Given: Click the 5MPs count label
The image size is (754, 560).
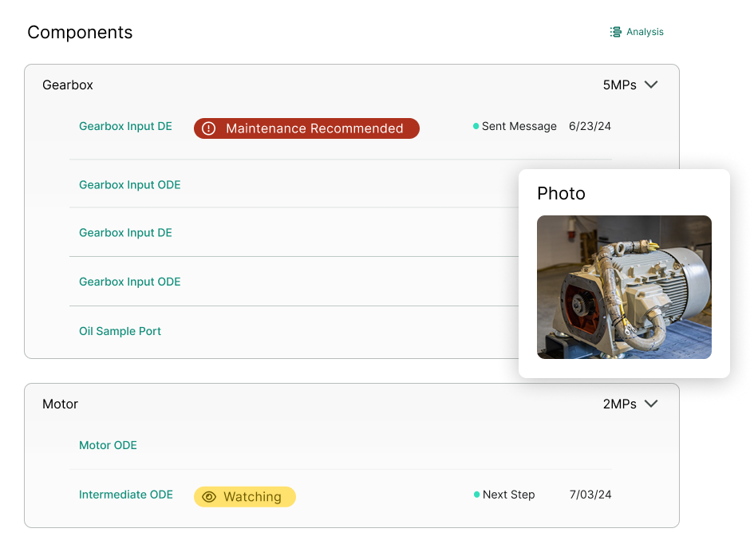Looking at the screenshot, I should point(620,85).
